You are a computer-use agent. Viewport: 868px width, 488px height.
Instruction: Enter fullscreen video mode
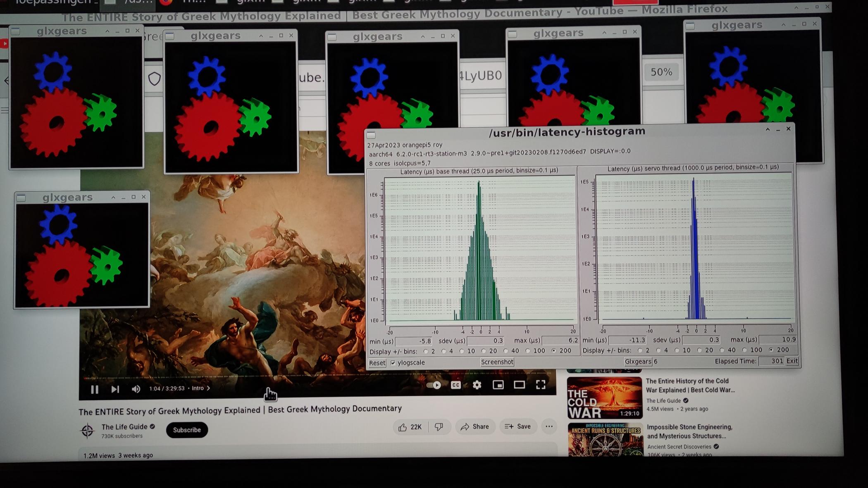tap(541, 385)
